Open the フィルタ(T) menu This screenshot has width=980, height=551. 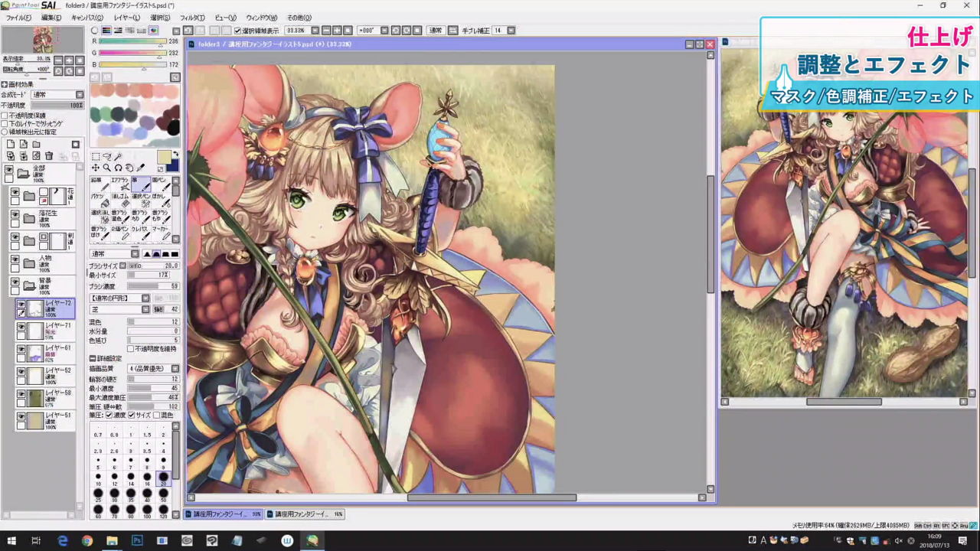(192, 18)
